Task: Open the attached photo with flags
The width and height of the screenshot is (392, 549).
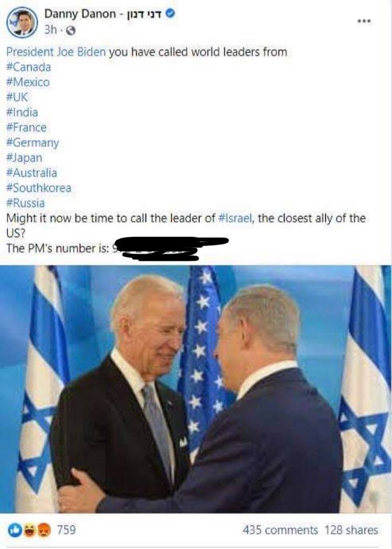Action: (196, 389)
